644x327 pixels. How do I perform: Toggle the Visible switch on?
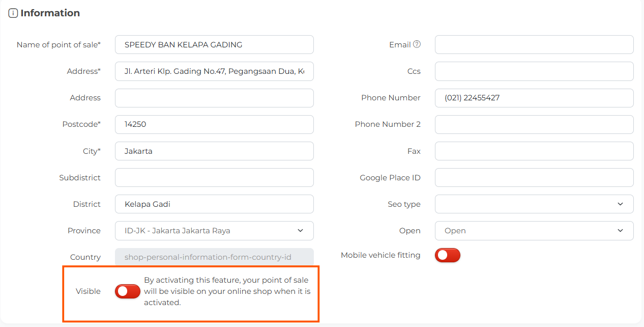point(128,291)
